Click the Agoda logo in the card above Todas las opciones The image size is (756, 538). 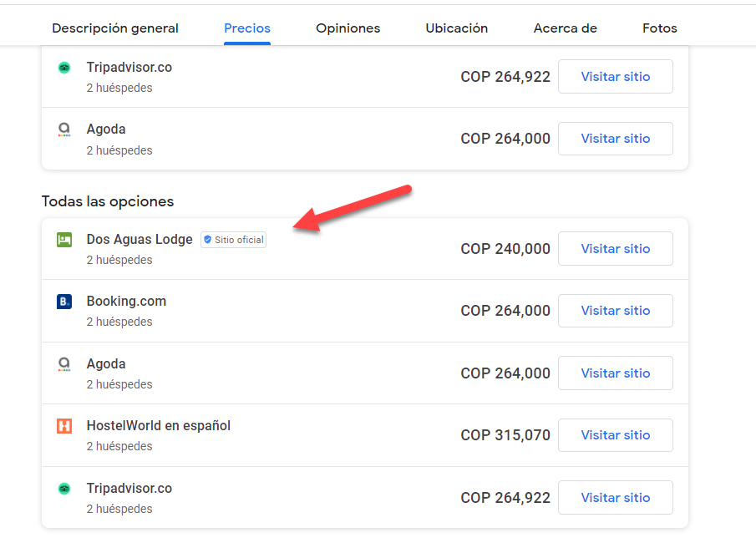(x=64, y=129)
